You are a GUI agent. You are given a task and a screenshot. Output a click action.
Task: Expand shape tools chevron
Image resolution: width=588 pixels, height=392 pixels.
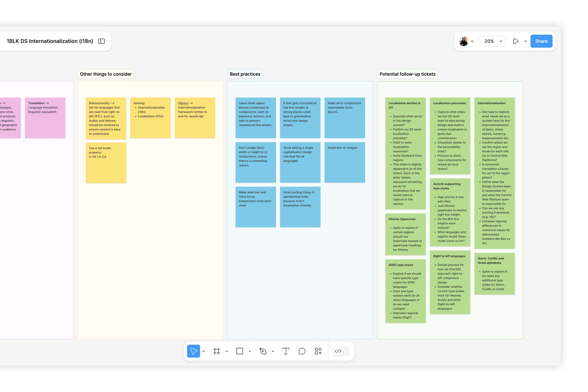250,351
